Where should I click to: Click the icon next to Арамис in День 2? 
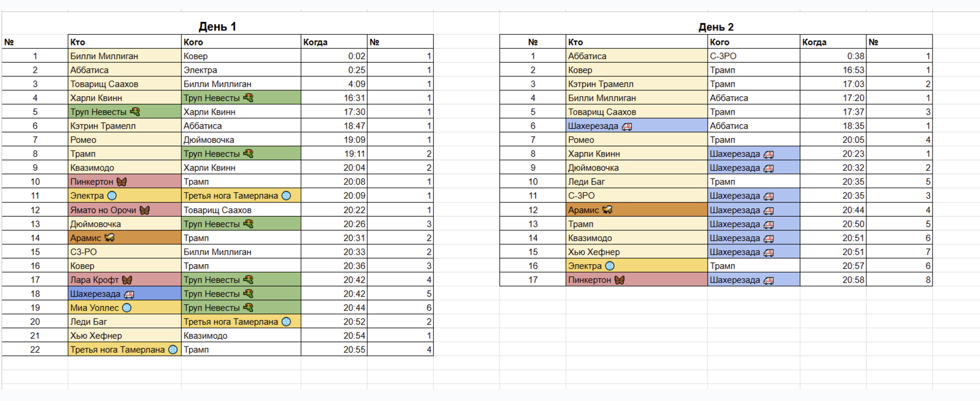(607, 210)
